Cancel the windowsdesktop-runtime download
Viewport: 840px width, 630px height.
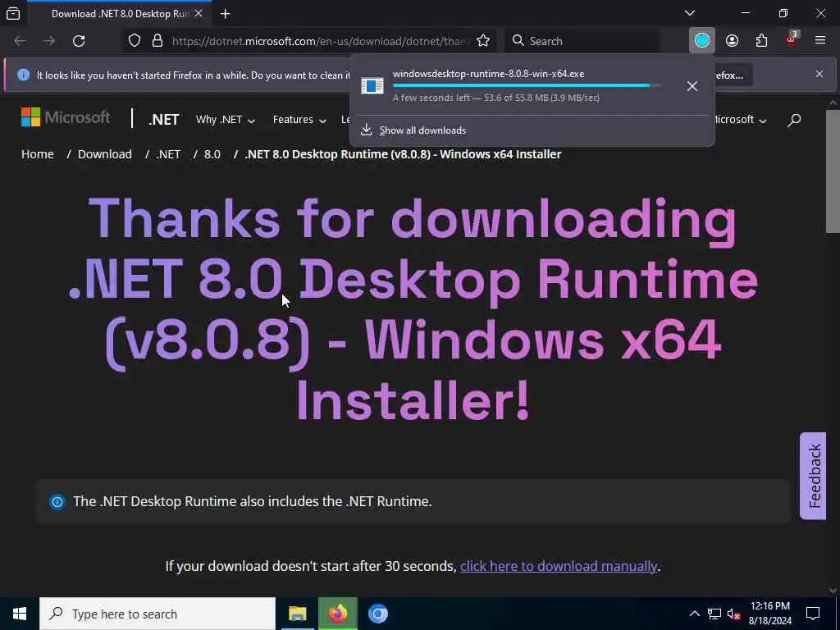692,85
